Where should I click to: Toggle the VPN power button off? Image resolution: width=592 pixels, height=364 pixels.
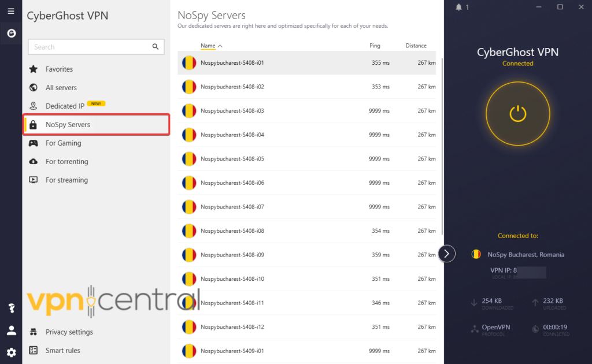click(517, 114)
